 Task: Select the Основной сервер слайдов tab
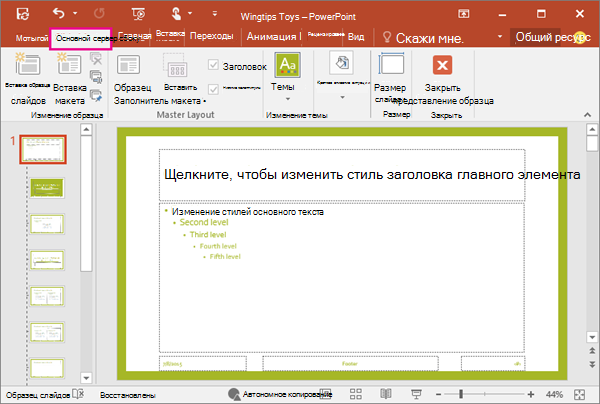pyautogui.click(x=80, y=38)
